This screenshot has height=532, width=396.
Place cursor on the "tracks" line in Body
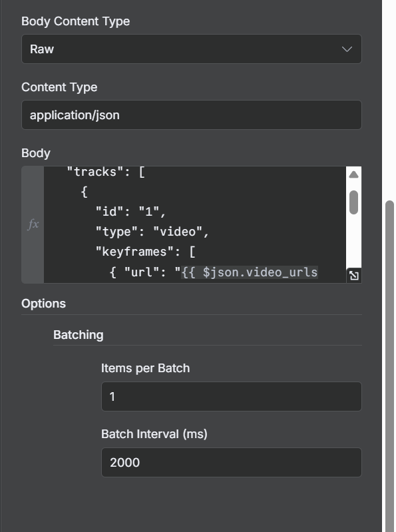pyautogui.click(x=106, y=172)
